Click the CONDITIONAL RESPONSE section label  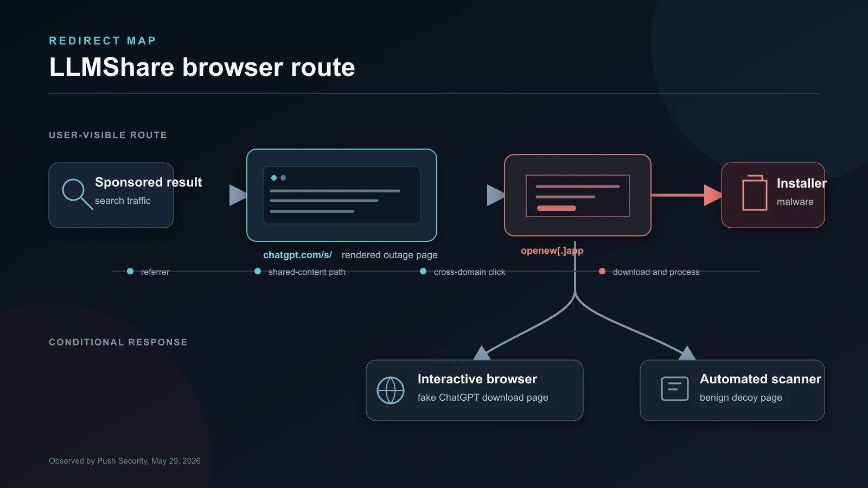tap(118, 342)
